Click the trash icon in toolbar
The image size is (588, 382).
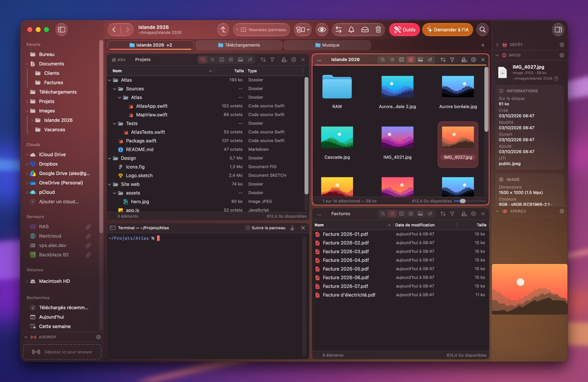click(378, 29)
